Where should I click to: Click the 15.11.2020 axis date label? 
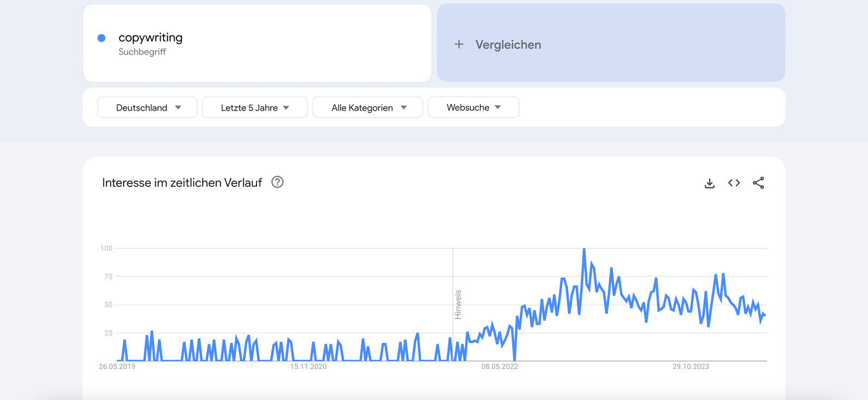[x=308, y=367]
